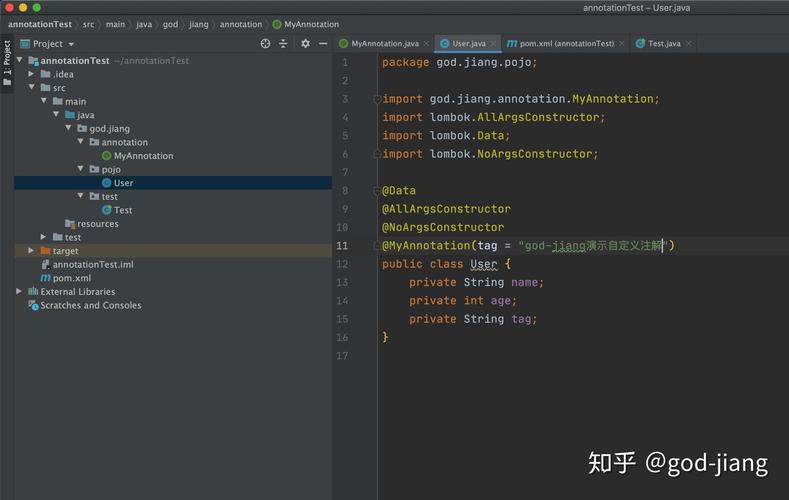
Task: Click java breadcrumb in navigation bar
Action: tap(144, 24)
